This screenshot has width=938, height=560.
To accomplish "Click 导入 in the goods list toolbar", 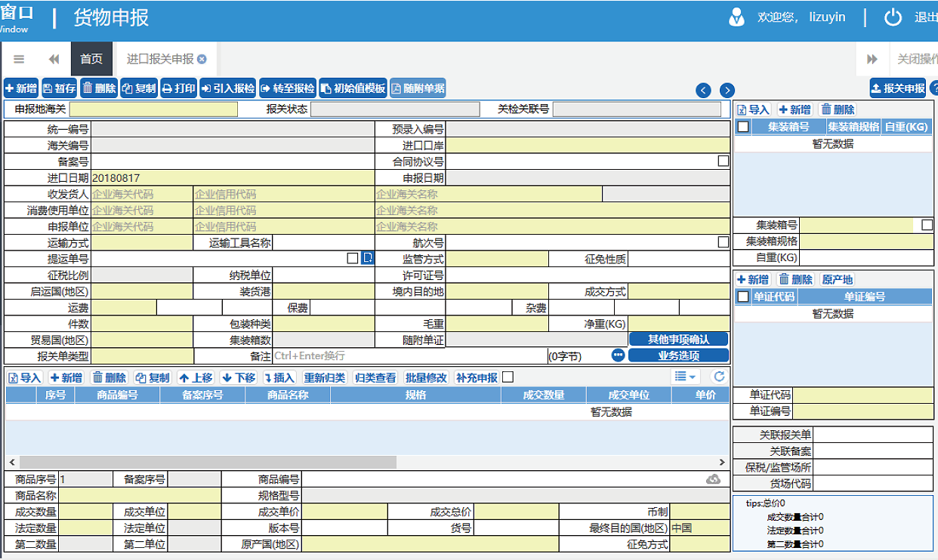I will pyautogui.click(x=25, y=377).
